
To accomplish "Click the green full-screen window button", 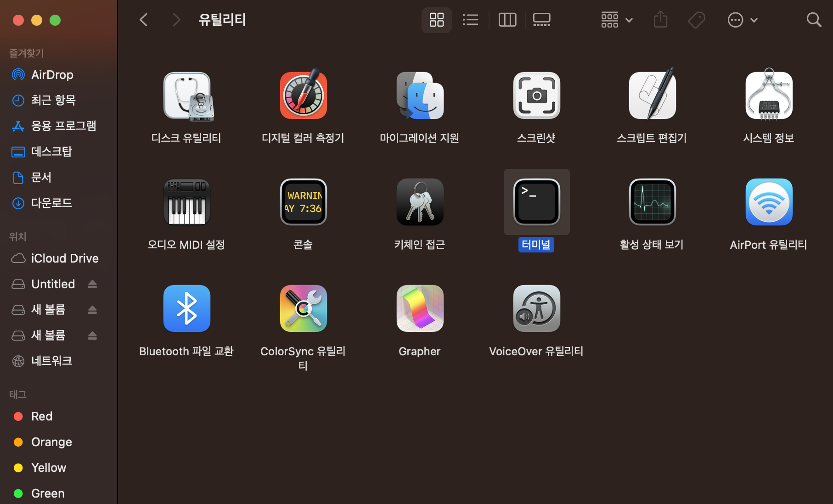I will pos(55,20).
